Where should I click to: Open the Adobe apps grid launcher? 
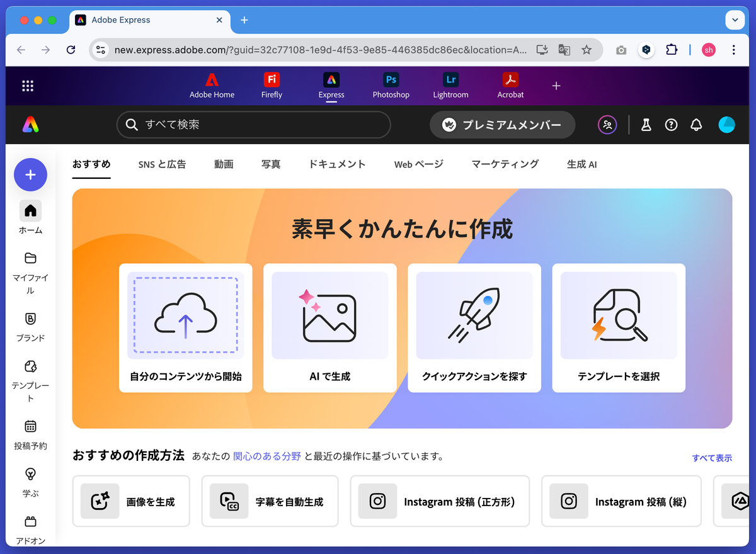point(28,86)
